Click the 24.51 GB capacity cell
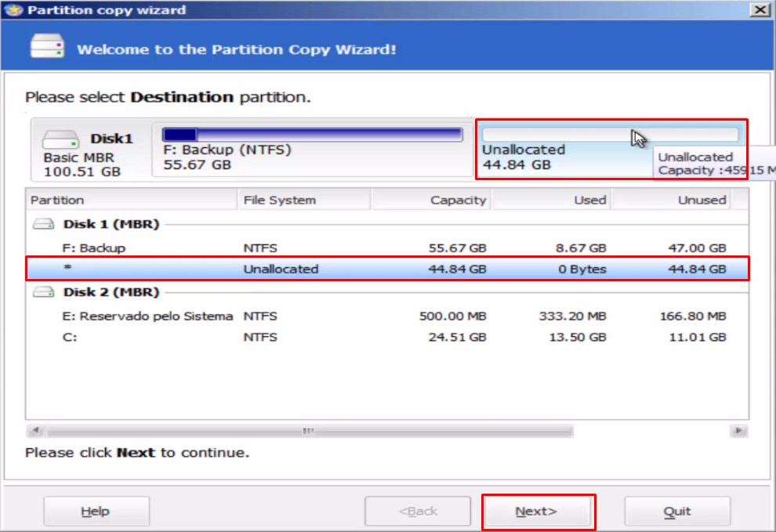The width and height of the screenshot is (776, 532). (x=457, y=338)
